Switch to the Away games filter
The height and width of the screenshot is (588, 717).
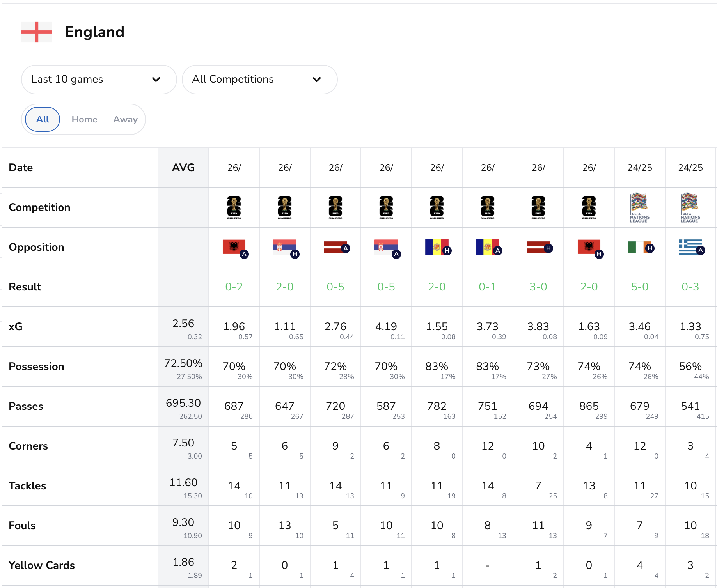coord(125,119)
